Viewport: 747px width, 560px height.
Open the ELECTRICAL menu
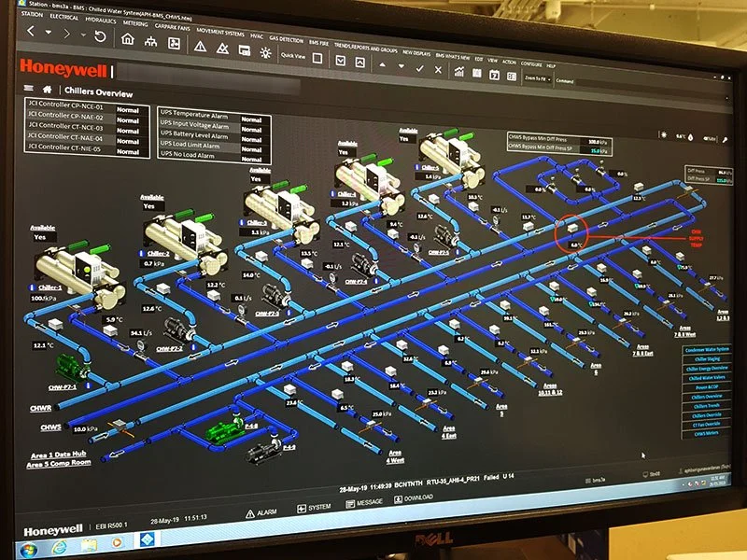pos(64,17)
